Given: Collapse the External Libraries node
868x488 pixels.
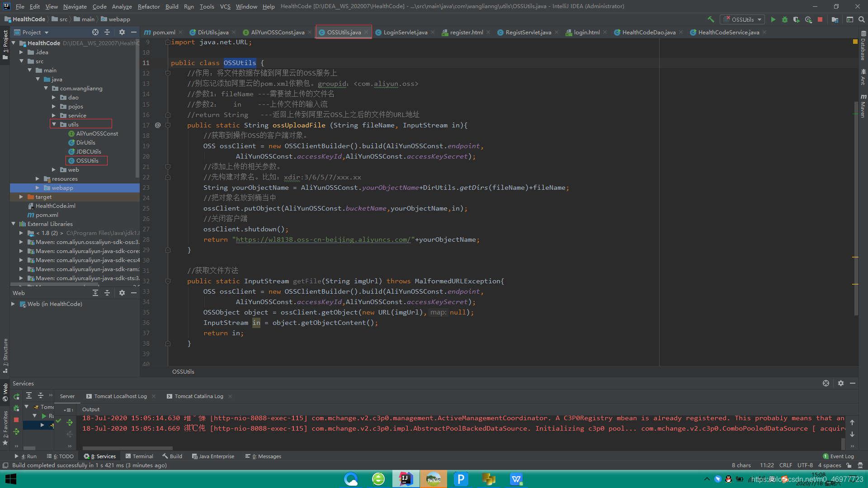Looking at the screenshot, I should (x=13, y=224).
